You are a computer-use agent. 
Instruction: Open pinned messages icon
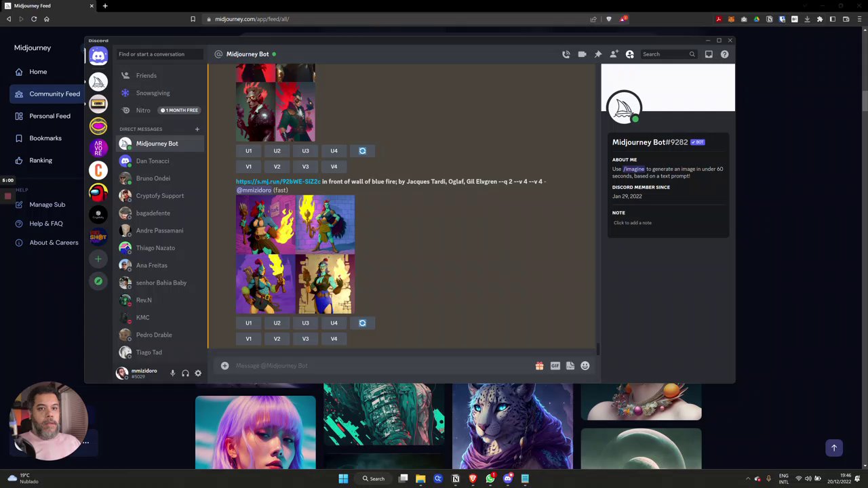click(598, 54)
